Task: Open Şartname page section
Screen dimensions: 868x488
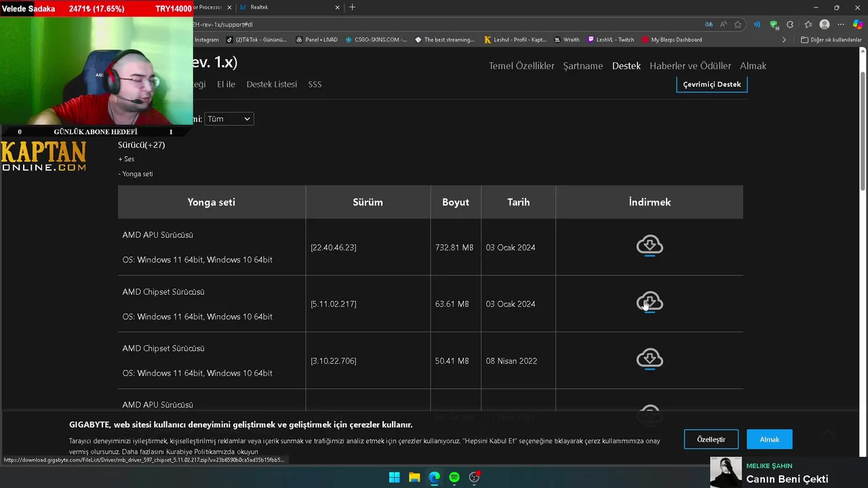Action: (x=583, y=66)
